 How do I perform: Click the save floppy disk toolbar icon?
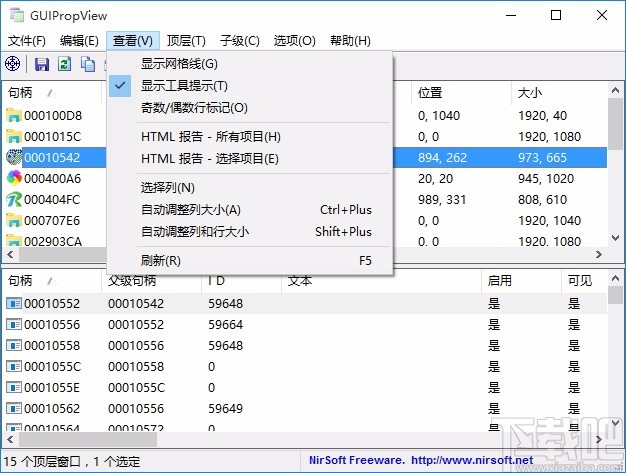click(x=42, y=64)
